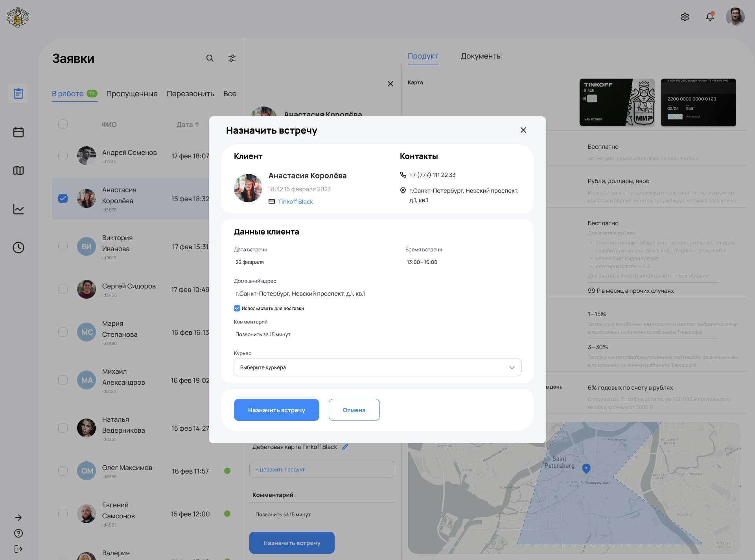The width and height of the screenshot is (755, 560).
Task: Open the analytics chart icon in sidebar
Action: (18, 209)
